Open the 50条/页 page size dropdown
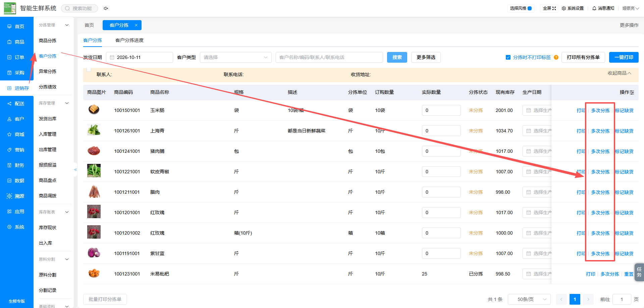 529,299
